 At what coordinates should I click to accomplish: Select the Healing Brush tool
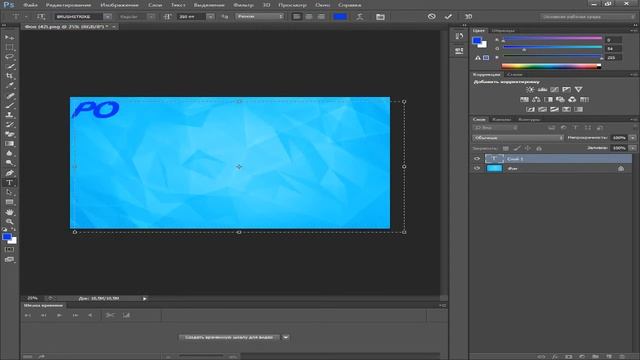click(9, 96)
